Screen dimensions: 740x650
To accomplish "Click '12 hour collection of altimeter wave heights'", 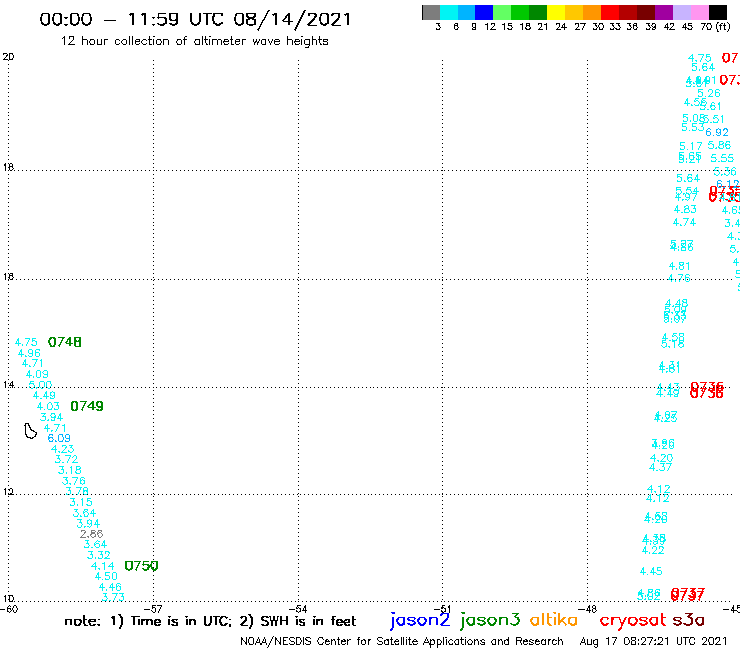I will point(194,41).
